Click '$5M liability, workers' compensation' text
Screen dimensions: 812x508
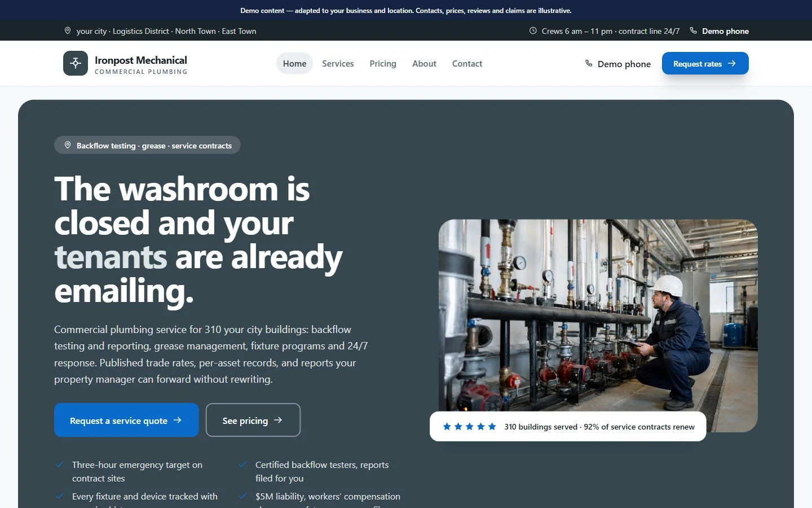[328, 499]
